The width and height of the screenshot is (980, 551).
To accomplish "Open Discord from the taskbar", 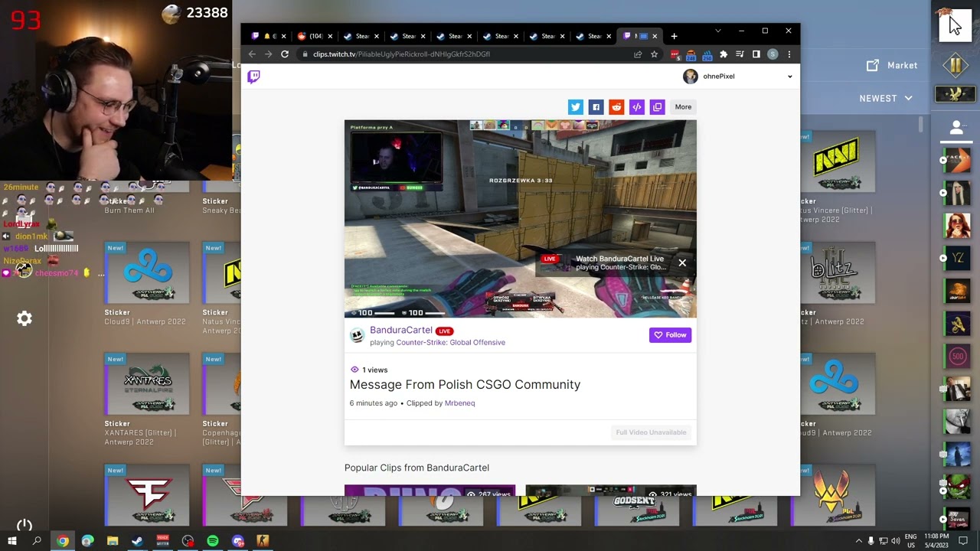I will point(238,541).
